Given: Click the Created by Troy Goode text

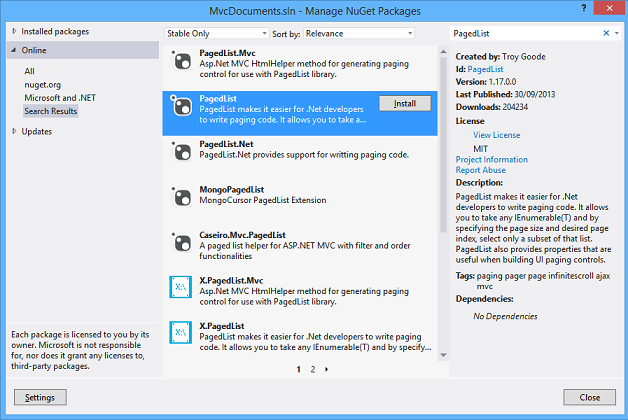Looking at the screenshot, I should (x=500, y=57).
